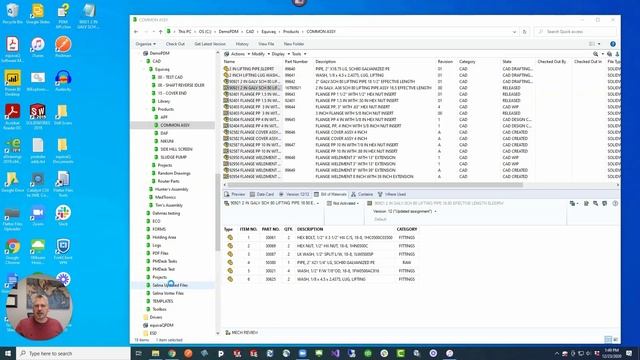Click the taskbar Type here to search box
The image size is (640, 360).
coord(73,353)
